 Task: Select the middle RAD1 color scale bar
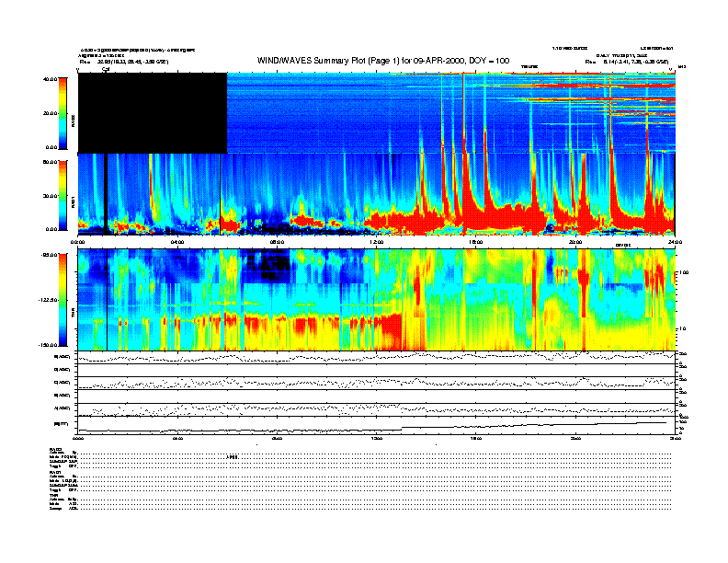[63, 195]
